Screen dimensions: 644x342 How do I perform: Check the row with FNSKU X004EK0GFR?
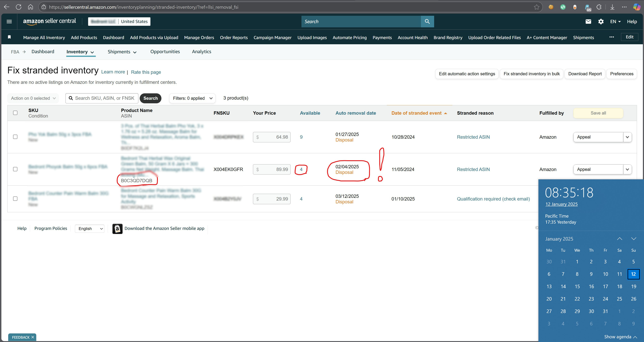point(15,169)
